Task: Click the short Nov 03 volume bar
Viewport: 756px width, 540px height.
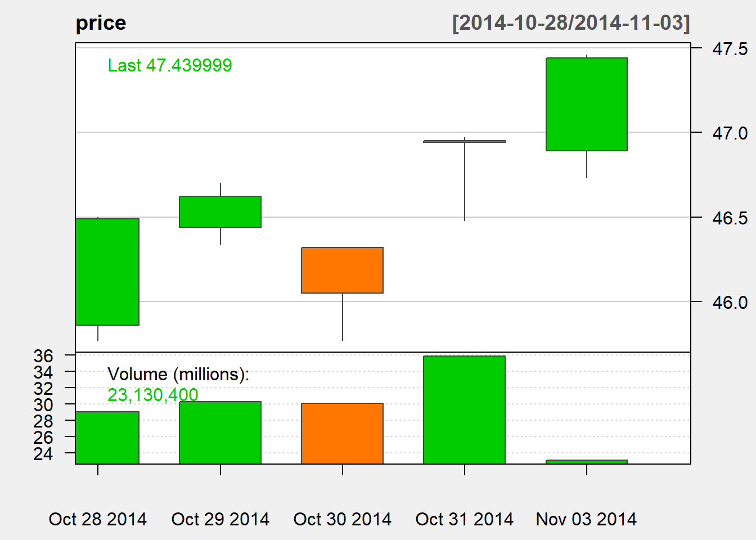Action: tap(586, 462)
